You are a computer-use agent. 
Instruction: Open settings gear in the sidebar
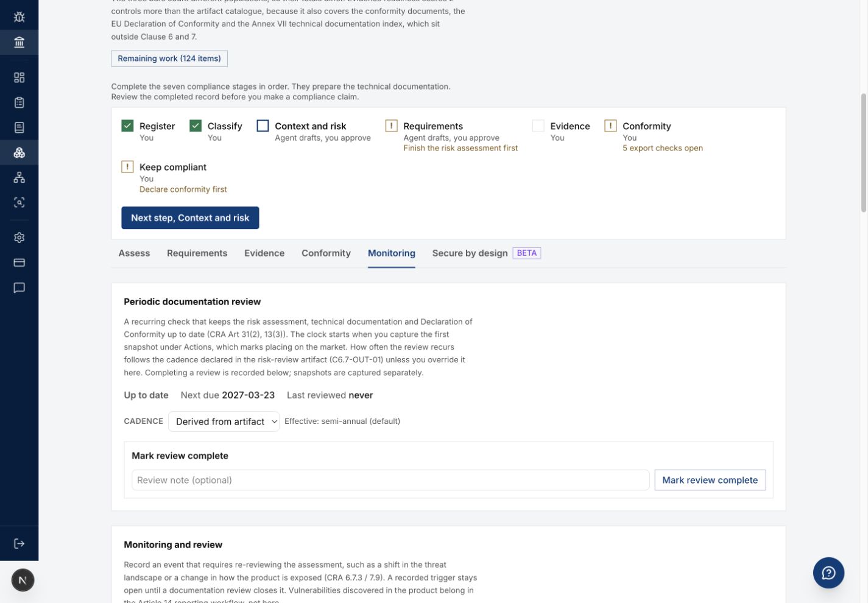[x=19, y=238]
